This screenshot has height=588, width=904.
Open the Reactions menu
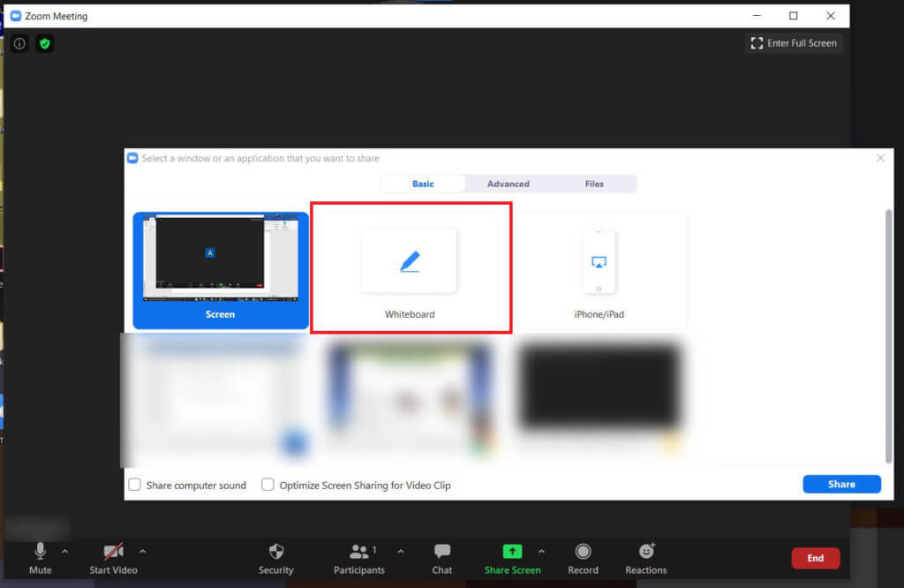click(x=645, y=558)
